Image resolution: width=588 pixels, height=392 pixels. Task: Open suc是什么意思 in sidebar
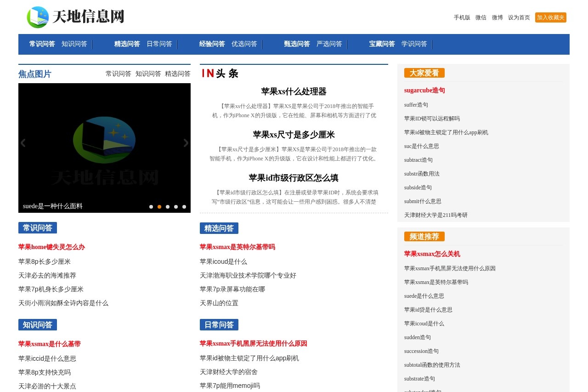[x=422, y=146]
